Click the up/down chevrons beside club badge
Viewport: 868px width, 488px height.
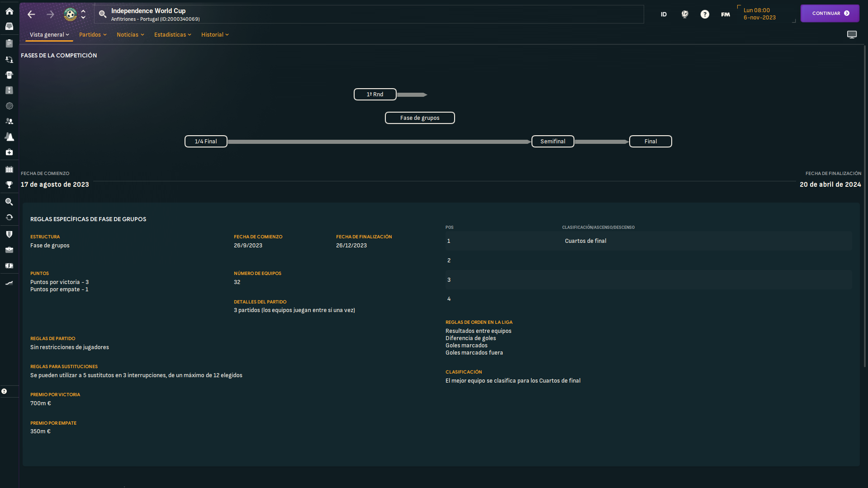[x=83, y=14]
